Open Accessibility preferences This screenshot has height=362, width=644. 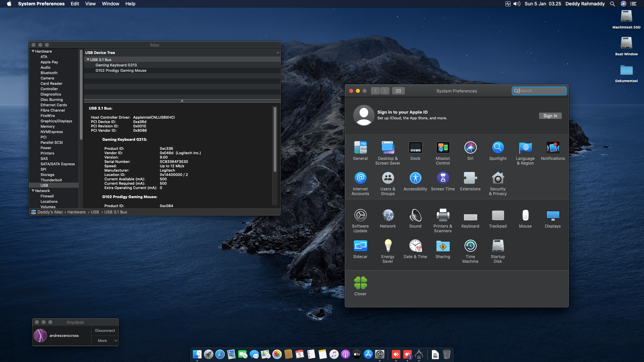(415, 181)
